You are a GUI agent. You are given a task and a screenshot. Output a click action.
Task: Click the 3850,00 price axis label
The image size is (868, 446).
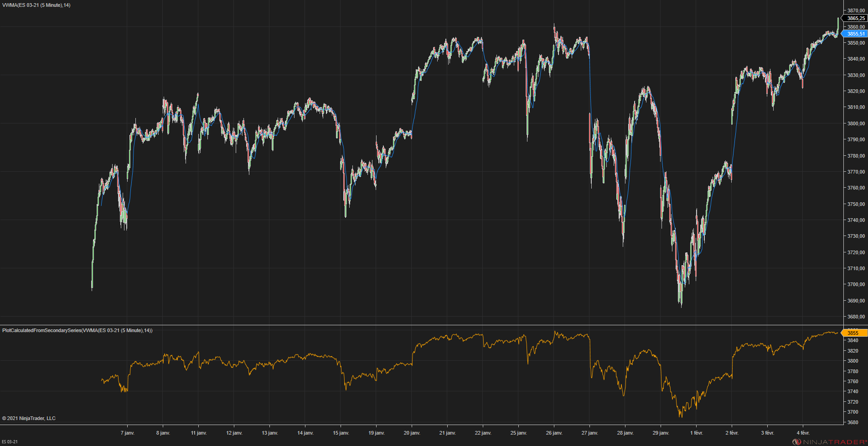[856, 43]
